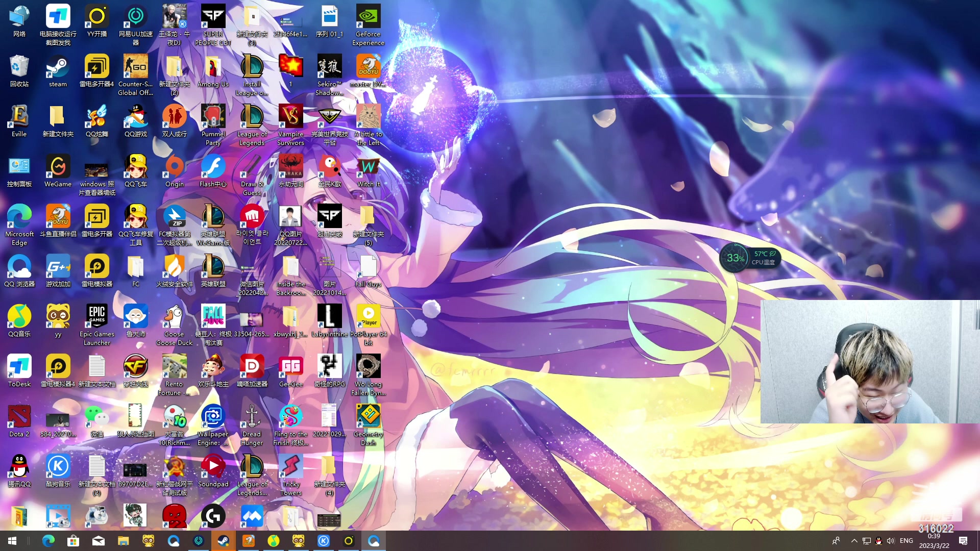Open the Tricky Towers icon

coord(290,475)
